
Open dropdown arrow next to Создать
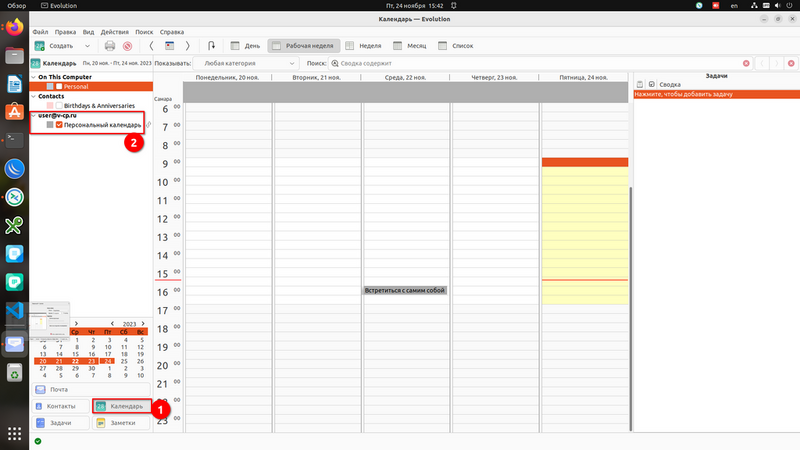point(87,46)
